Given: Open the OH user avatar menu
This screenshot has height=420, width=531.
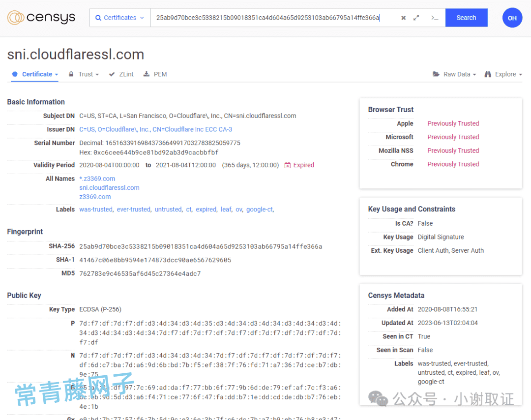Looking at the screenshot, I should click(x=512, y=18).
